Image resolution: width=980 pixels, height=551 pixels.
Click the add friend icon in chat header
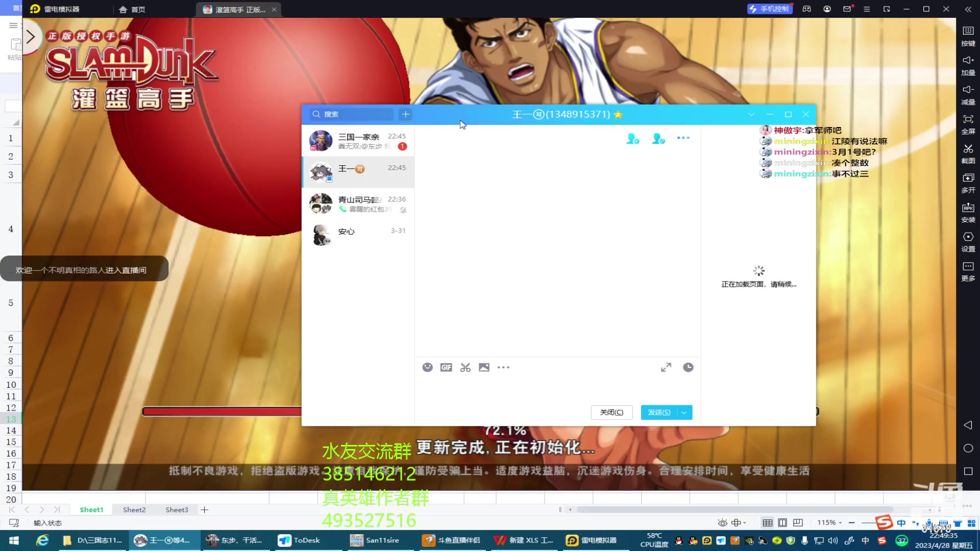633,138
